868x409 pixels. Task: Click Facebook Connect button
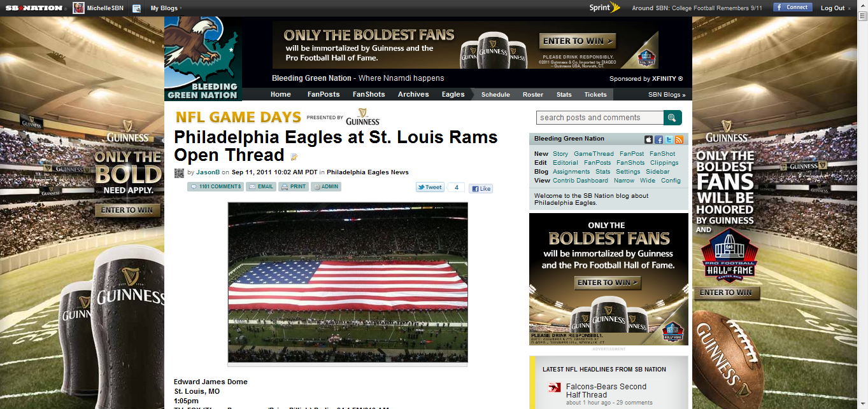pos(793,8)
